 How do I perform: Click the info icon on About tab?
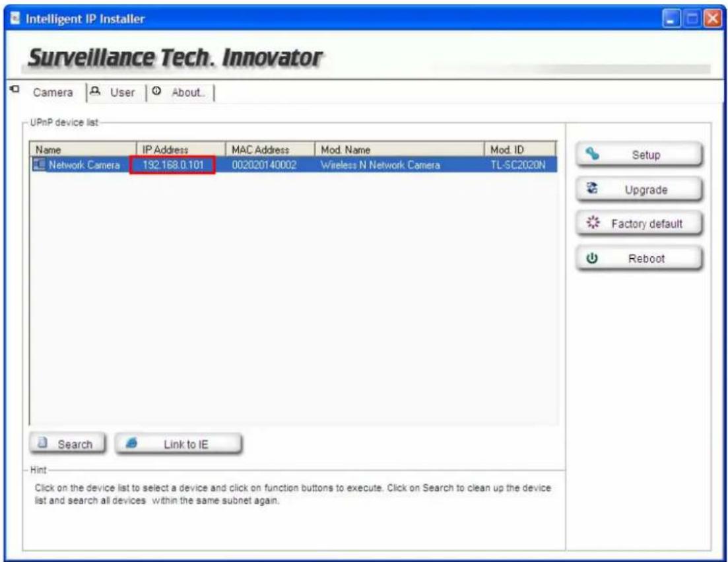[x=156, y=90]
